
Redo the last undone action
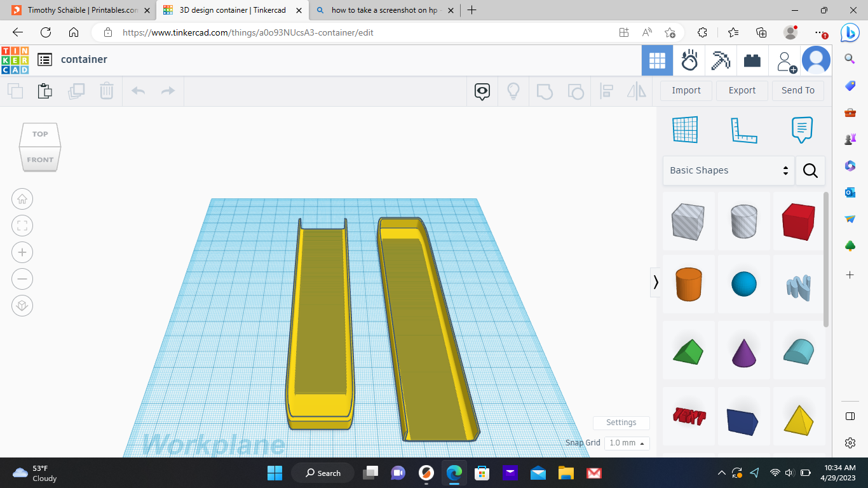(x=168, y=91)
